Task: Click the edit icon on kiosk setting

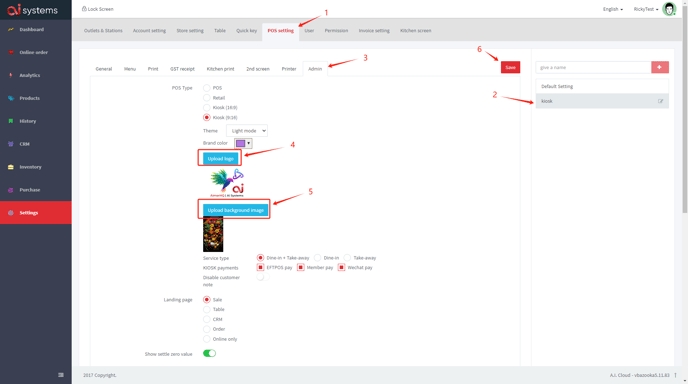Action: pyautogui.click(x=660, y=101)
